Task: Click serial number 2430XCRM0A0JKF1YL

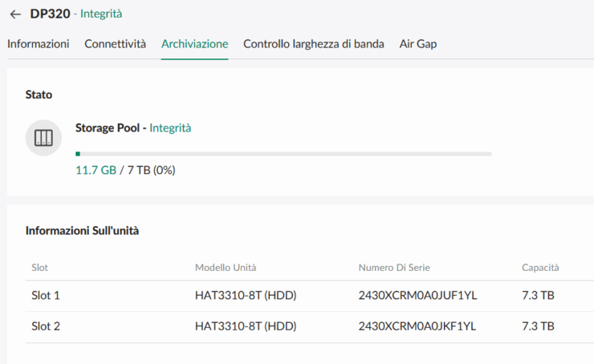Action: [x=417, y=326]
